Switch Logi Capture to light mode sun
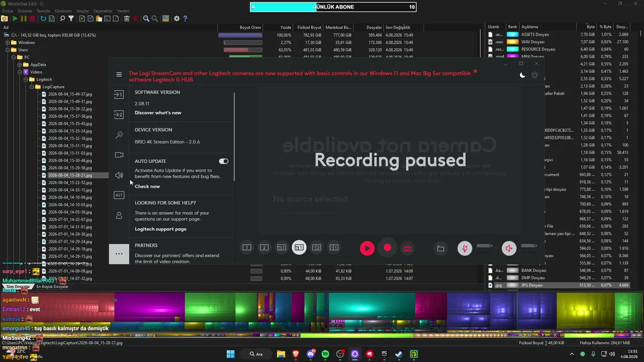Image resolution: width=644 pixels, height=362 pixels. pyautogui.click(x=534, y=75)
